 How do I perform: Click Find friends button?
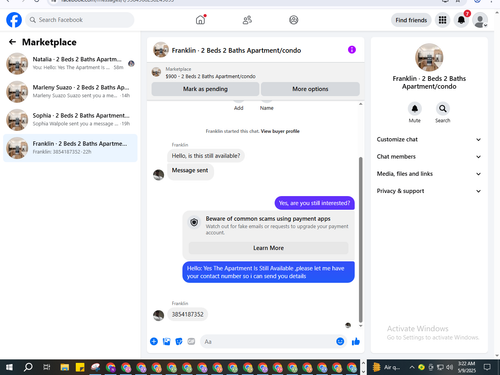click(x=411, y=20)
